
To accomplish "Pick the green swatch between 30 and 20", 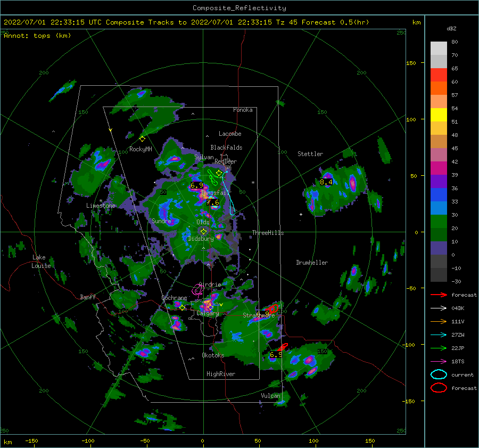I will pyautogui.click(x=439, y=222).
